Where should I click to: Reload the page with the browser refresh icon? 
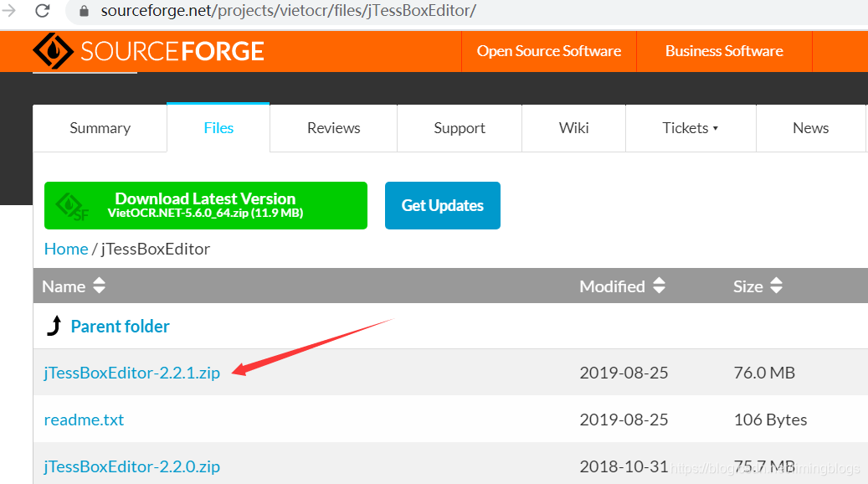[x=43, y=11]
